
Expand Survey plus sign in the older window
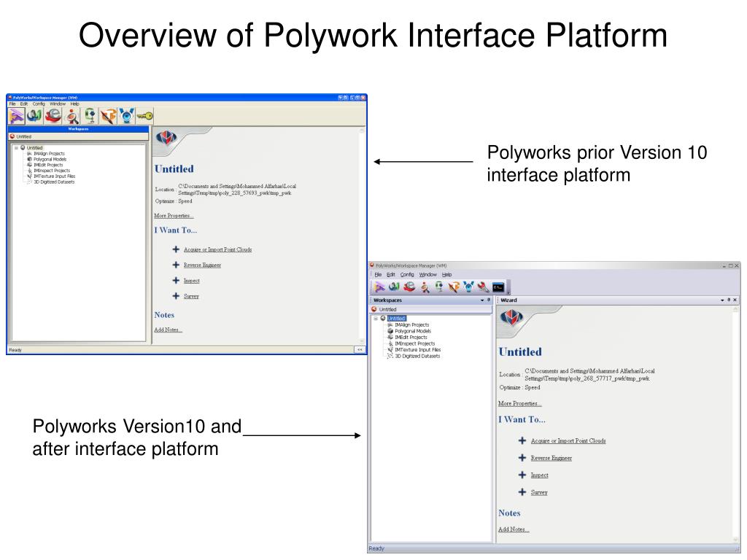pos(176,296)
